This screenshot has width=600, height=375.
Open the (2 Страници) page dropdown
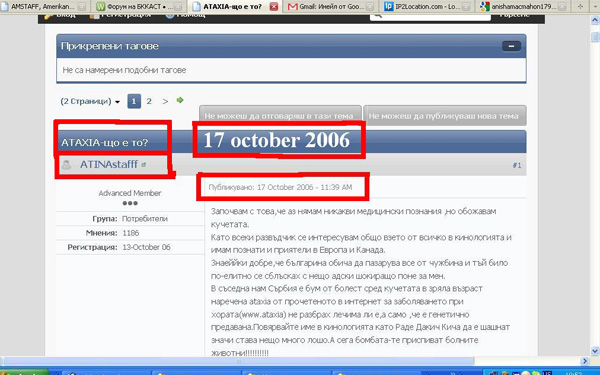[x=90, y=101]
